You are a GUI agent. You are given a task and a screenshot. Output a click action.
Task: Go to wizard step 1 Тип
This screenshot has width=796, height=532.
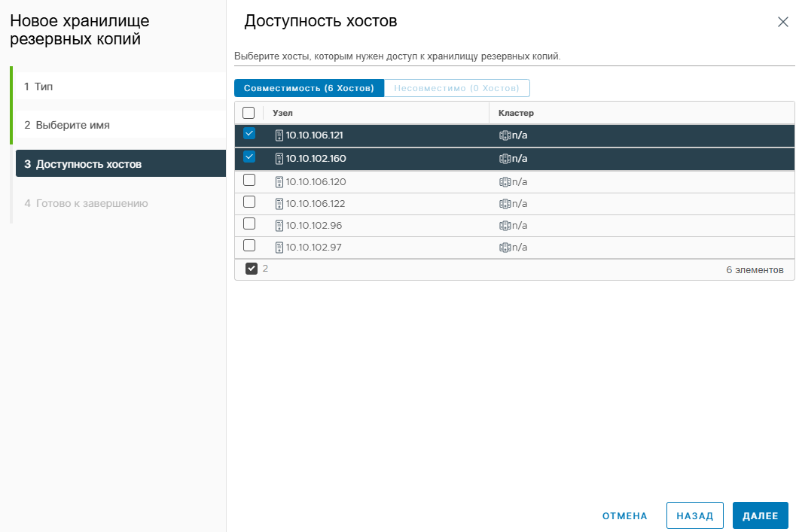[120, 87]
